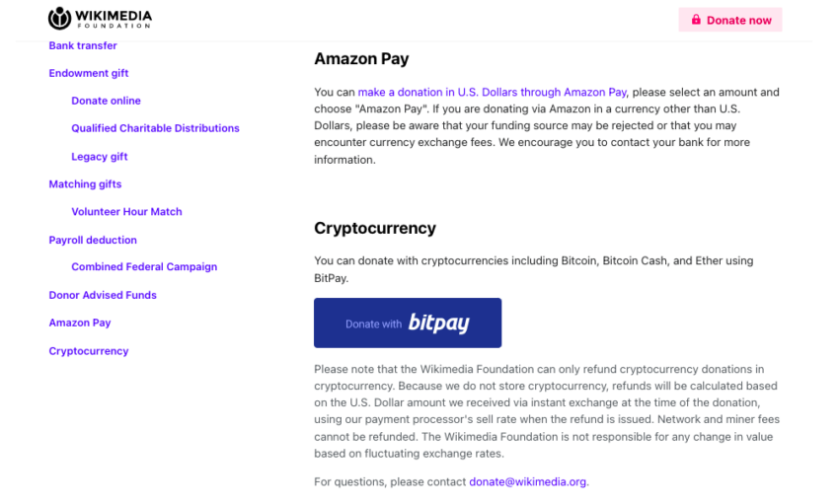Select Combined Federal Campaign link
Image resolution: width=839 pixels, height=504 pixels.
tap(144, 266)
